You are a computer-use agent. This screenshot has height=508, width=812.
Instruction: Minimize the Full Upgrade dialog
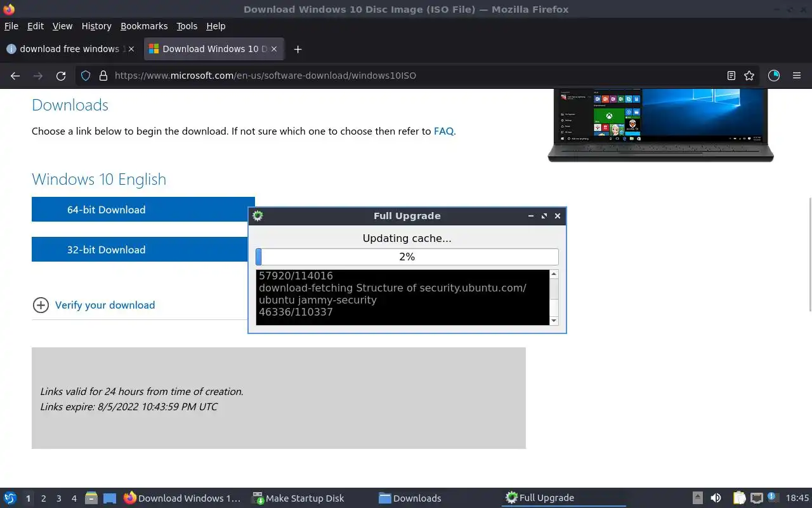(x=531, y=216)
